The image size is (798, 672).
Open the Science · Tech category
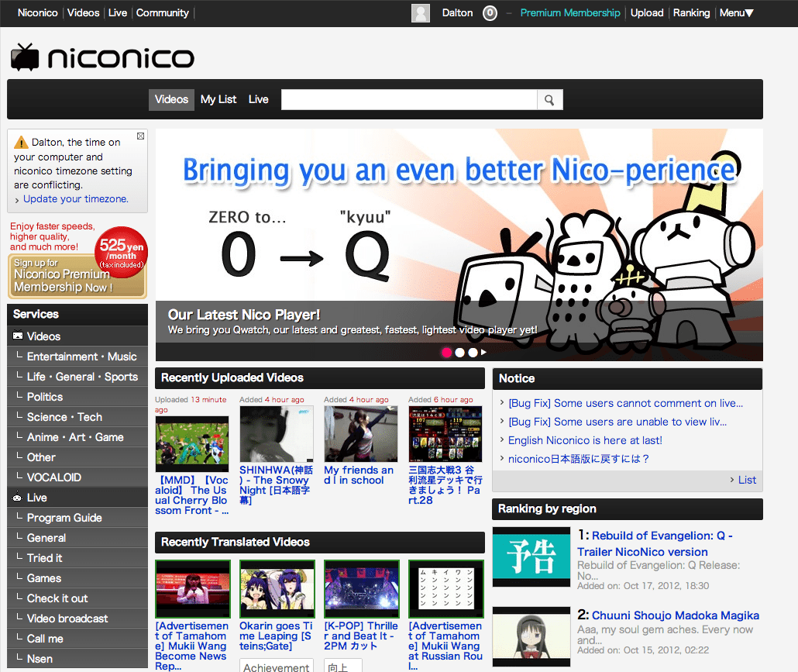(77, 417)
